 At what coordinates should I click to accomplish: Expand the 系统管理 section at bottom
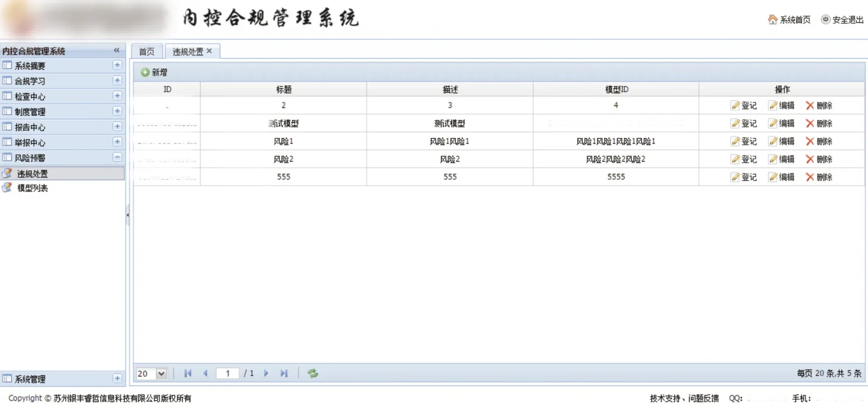(117, 379)
